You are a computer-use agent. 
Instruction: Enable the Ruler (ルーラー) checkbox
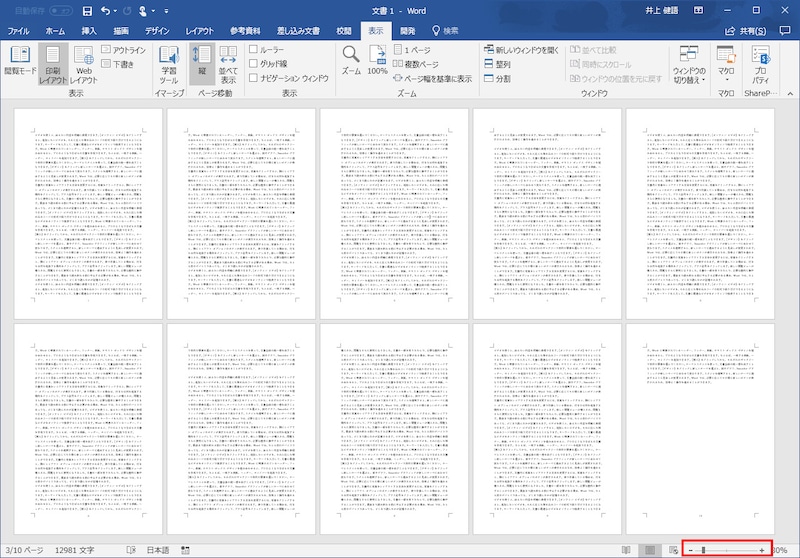point(254,49)
